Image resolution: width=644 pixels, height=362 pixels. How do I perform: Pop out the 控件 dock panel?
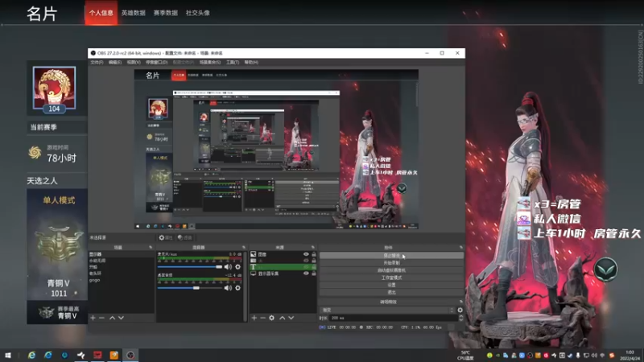tap(460, 248)
